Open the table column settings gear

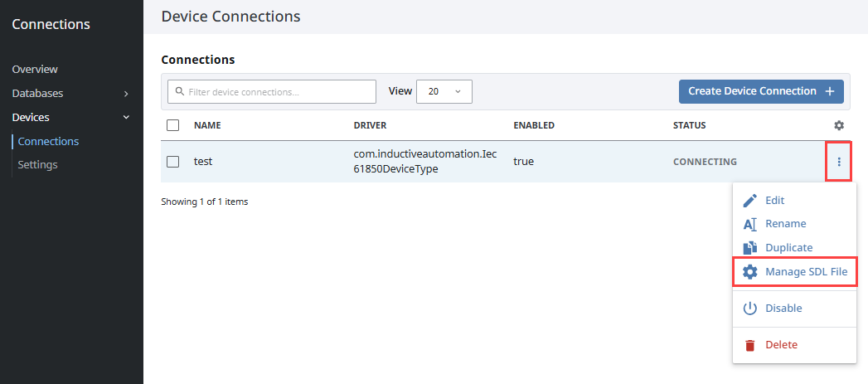839,125
